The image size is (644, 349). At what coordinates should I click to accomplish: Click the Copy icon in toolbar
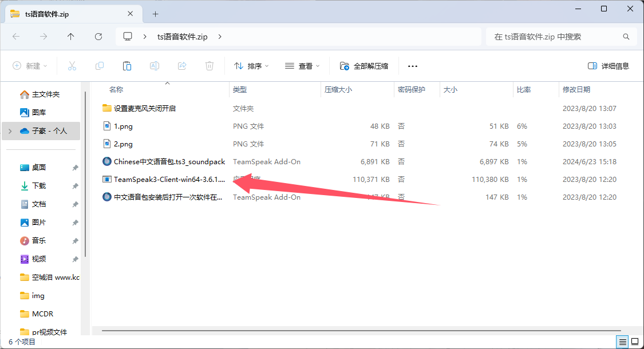[x=100, y=66]
